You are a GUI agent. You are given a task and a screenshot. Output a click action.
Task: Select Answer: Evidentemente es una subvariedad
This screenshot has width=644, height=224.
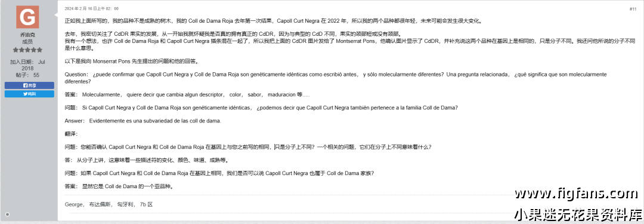(143, 121)
